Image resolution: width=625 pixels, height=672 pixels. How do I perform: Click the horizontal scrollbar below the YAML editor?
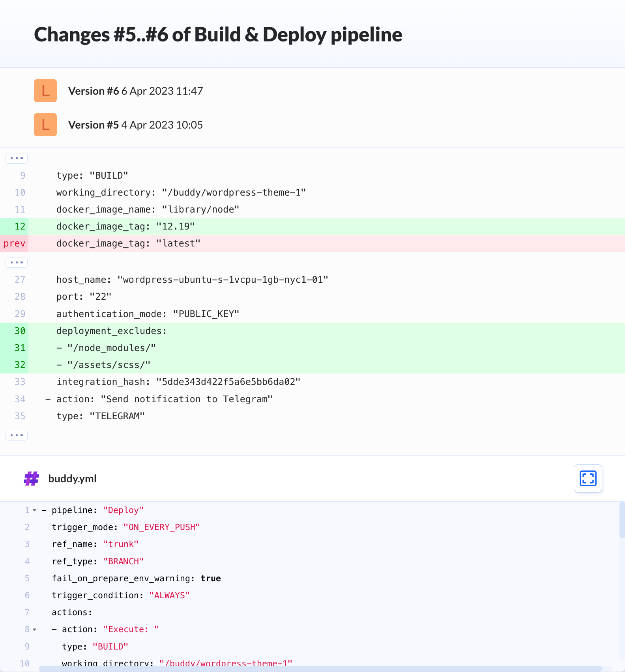point(320,669)
